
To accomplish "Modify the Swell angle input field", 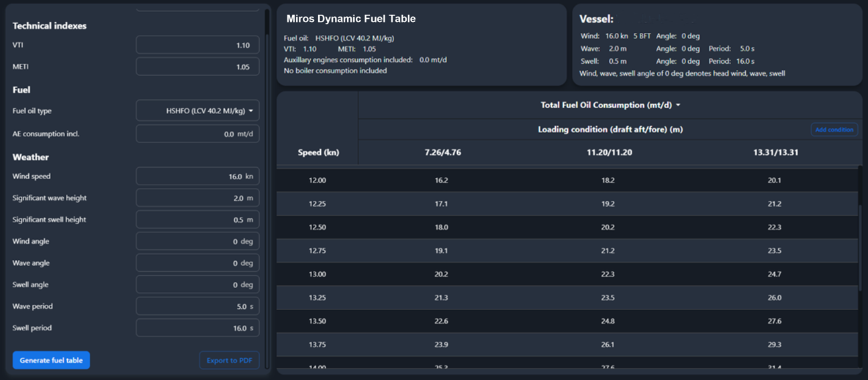I will tap(197, 285).
